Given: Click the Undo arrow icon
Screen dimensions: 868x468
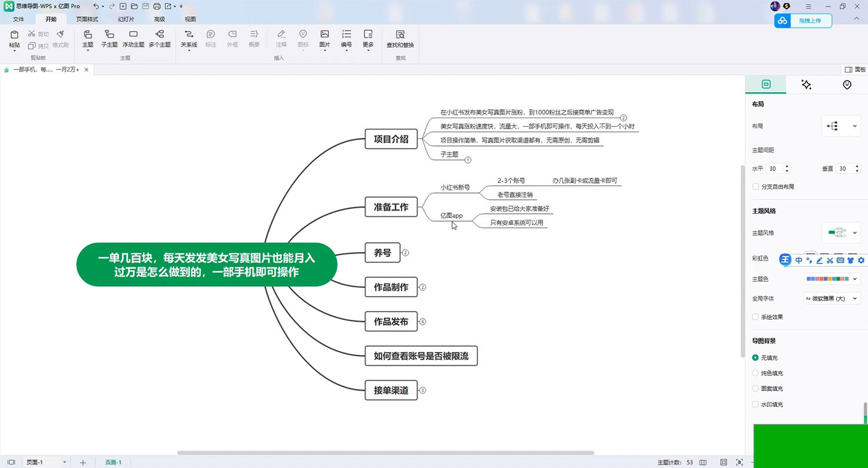Looking at the screenshot, I should coord(95,6).
